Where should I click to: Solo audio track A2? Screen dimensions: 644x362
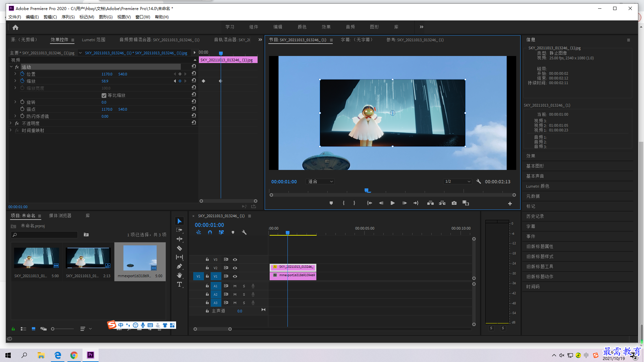pos(244,294)
